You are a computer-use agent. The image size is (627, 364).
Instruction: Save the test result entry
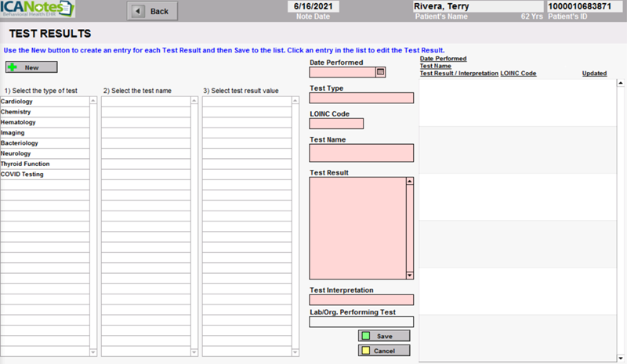point(383,336)
